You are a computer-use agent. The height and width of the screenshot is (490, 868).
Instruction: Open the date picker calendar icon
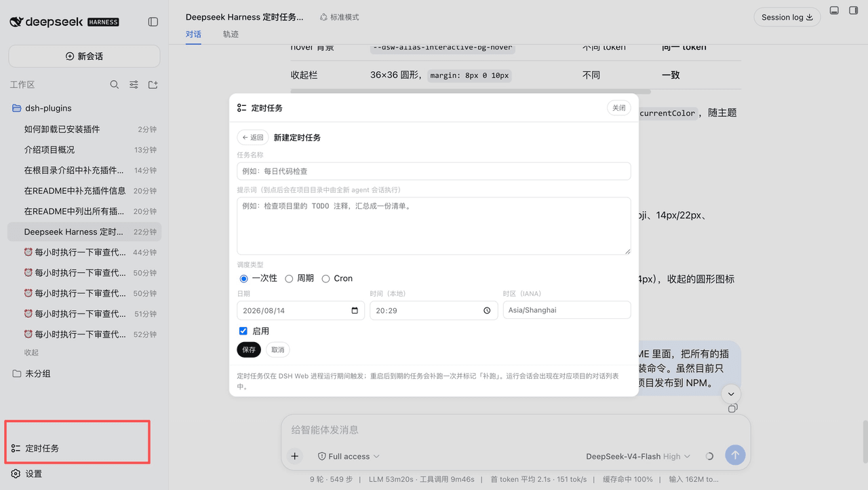tap(355, 310)
